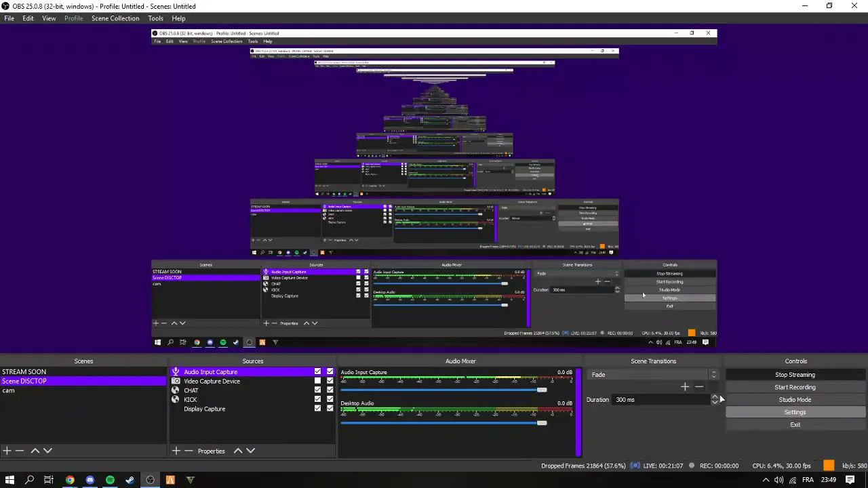Screen dimensions: 868x488
Task: Move the selected source up
Action: point(238,451)
